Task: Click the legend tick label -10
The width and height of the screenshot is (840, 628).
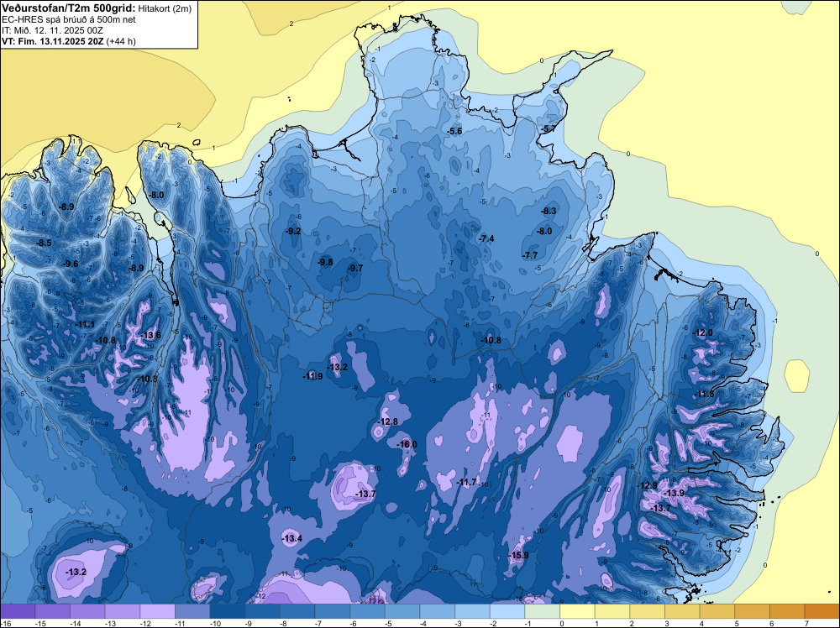Action: [x=214, y=623]
